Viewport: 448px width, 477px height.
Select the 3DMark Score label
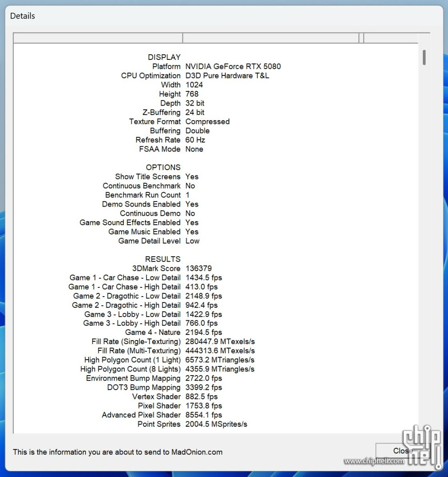pyautogui.click(x=156, y=268)
